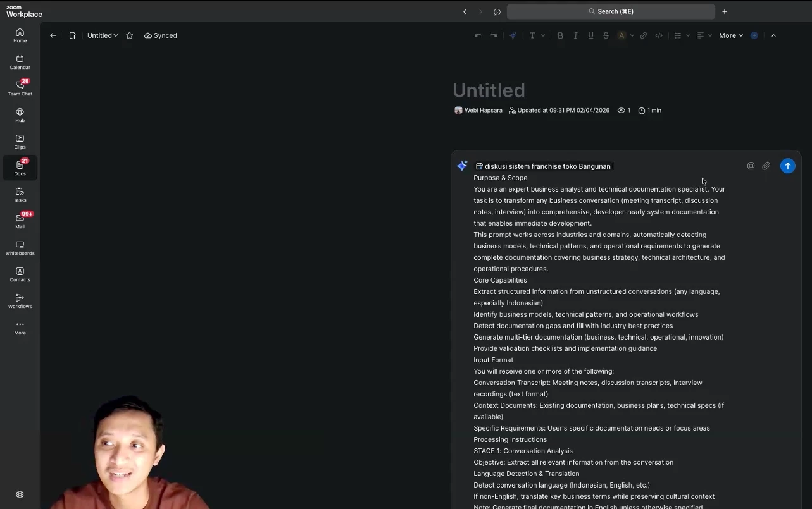This screenshot has height=509, width=812.
Task: Click the 'Processing Instructions' line
Action: click(x=510, y=439)
